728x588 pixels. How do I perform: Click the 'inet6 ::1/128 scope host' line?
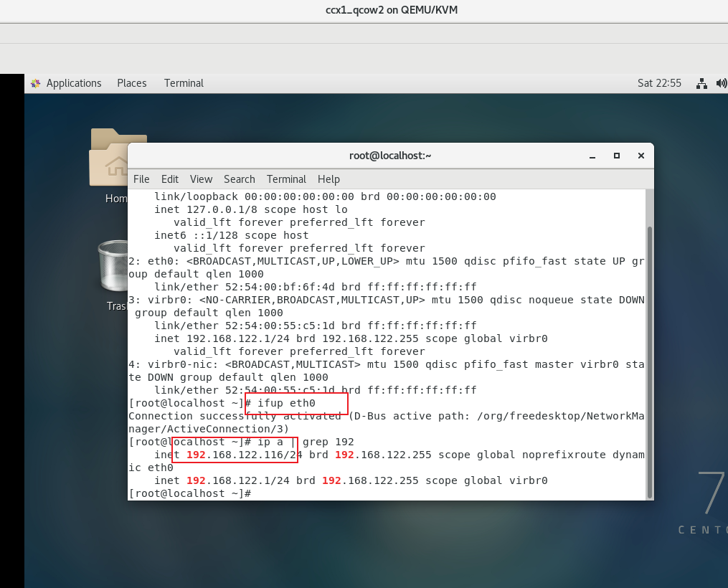point(231,235)
